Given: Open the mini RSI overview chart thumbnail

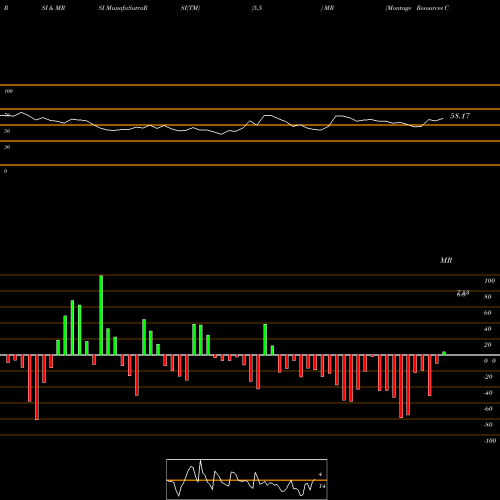Looking at the screenshot, I should (x=247, y=479).
